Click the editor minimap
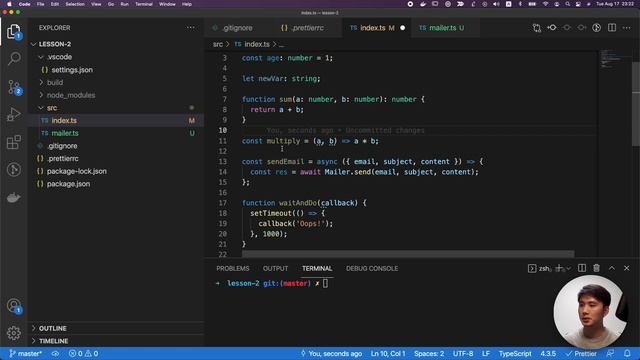640x360 pixels. [615, 59]
